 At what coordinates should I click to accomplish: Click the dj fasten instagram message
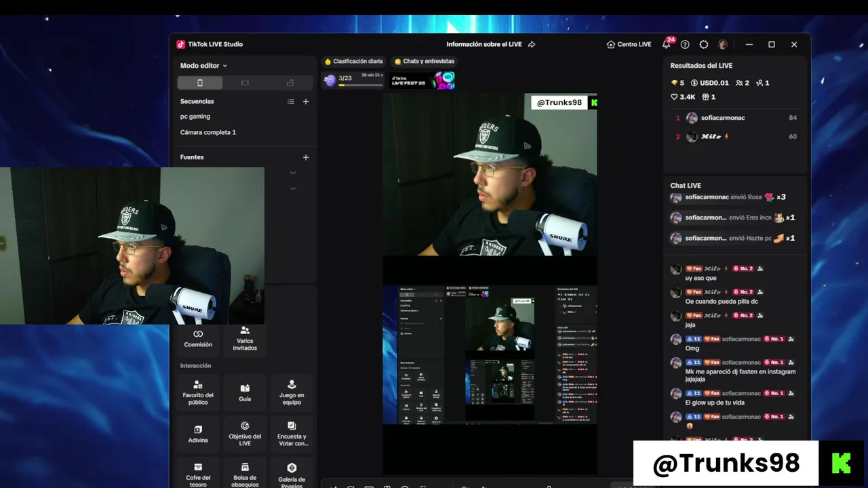tap(740, 375)
